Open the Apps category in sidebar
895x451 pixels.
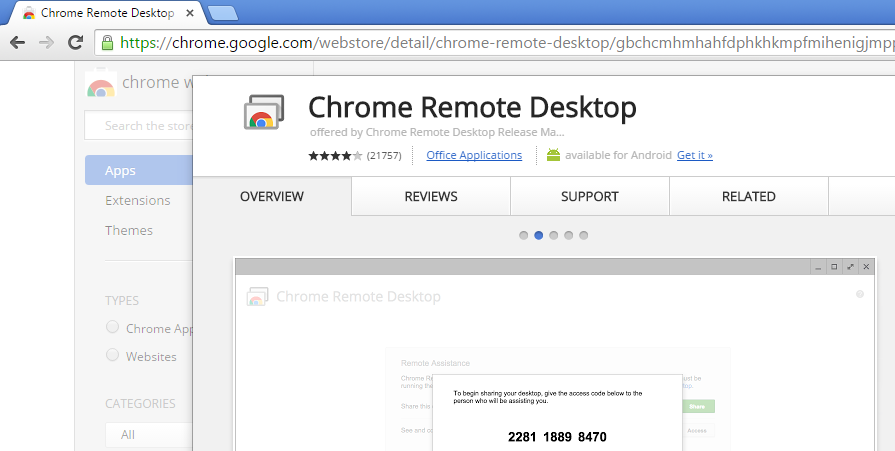139,170
